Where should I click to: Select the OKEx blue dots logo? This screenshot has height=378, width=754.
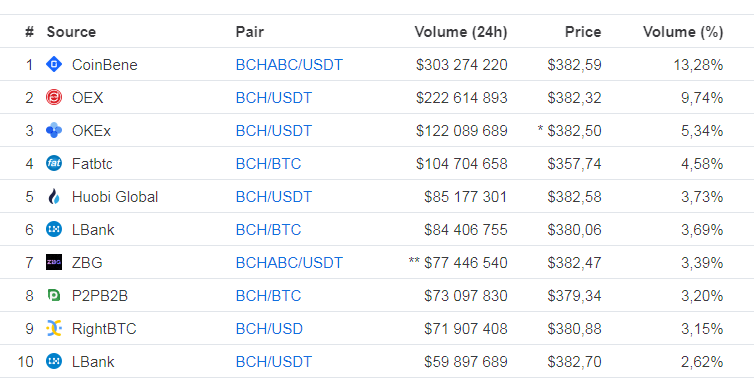pos(54,130)
